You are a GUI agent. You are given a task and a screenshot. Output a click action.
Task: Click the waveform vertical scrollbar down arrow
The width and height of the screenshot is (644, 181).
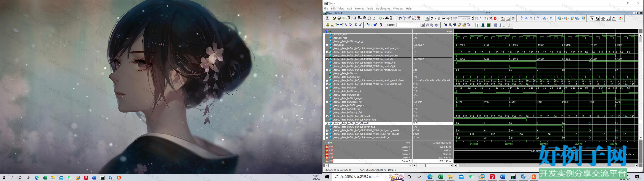640,138
